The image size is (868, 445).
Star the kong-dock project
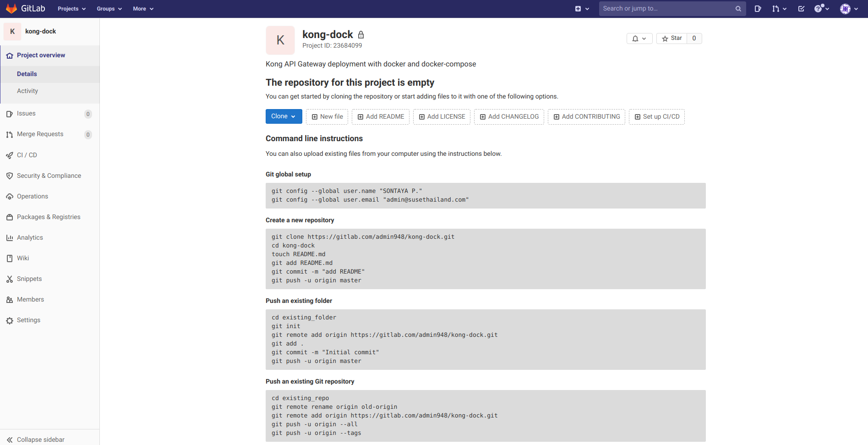pos(671,38)
